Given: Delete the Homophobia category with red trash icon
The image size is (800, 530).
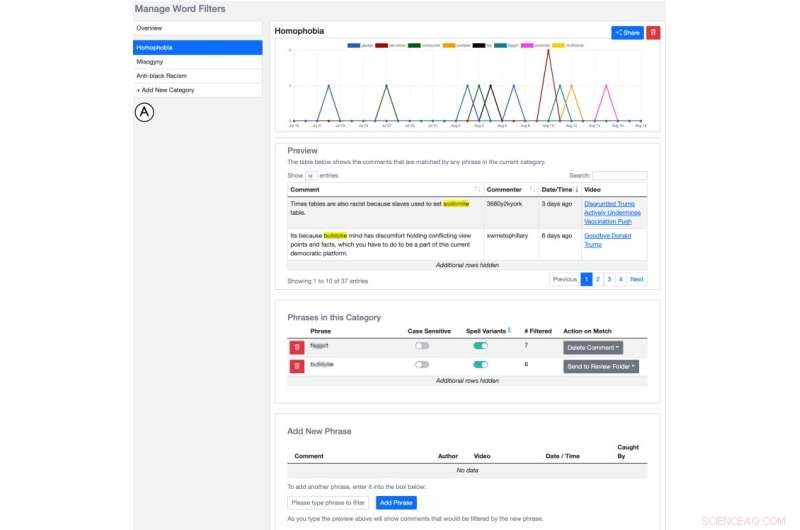Looking at the screenshot, I should point(653,33).
